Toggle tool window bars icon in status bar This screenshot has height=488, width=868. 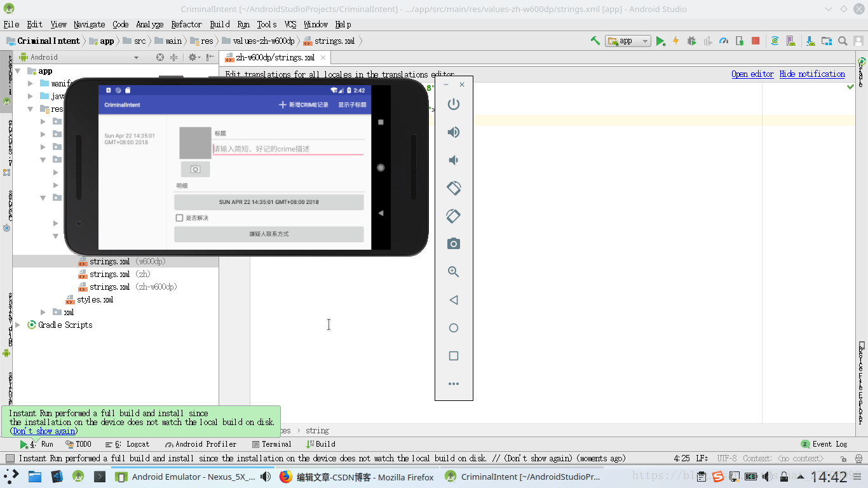[x=10, y=458]
